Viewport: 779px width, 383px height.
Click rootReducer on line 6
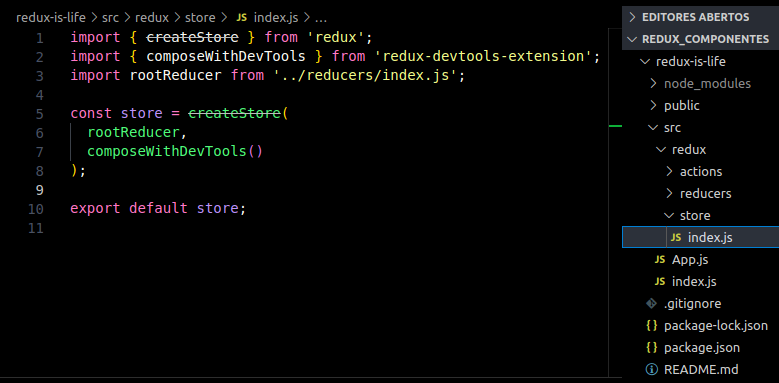pyautogui.click(x=133, y=133)
